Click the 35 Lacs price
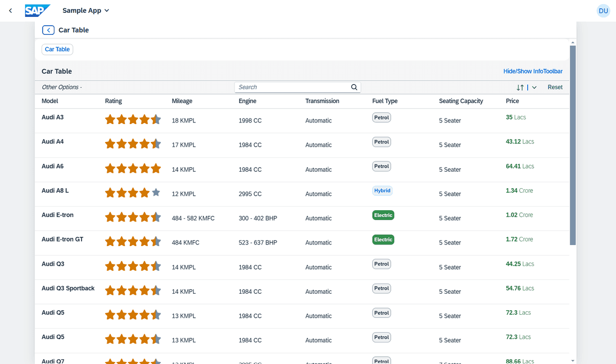 coord(516,117)
